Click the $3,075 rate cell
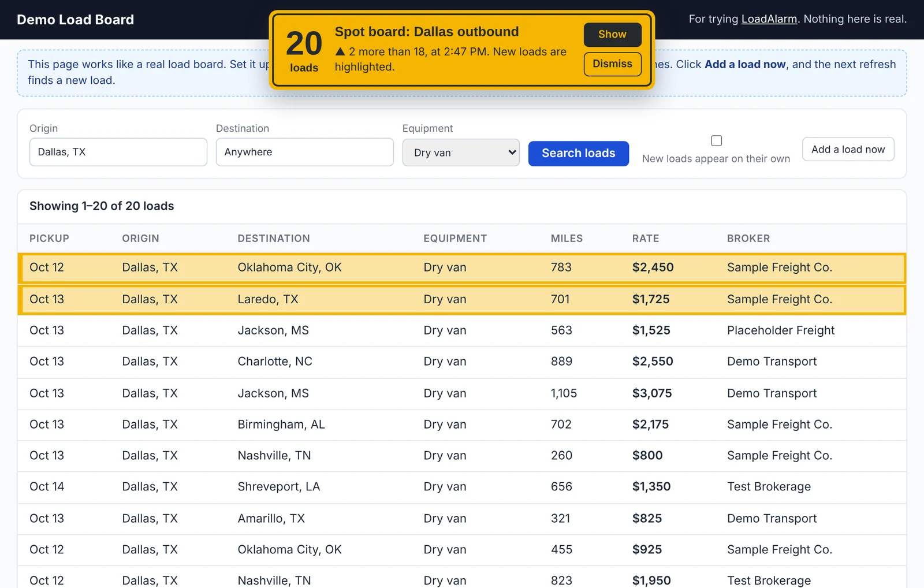Viewport: 924px width, 588px height. [652, 393]
